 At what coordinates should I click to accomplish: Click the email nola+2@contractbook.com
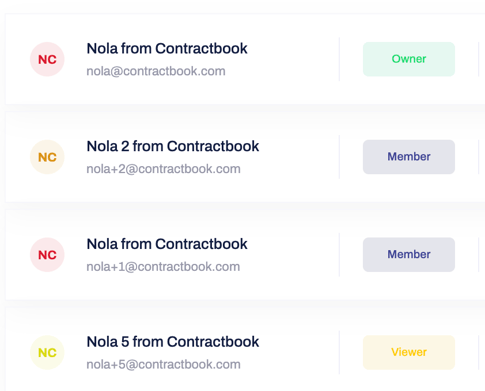[163, 169]
